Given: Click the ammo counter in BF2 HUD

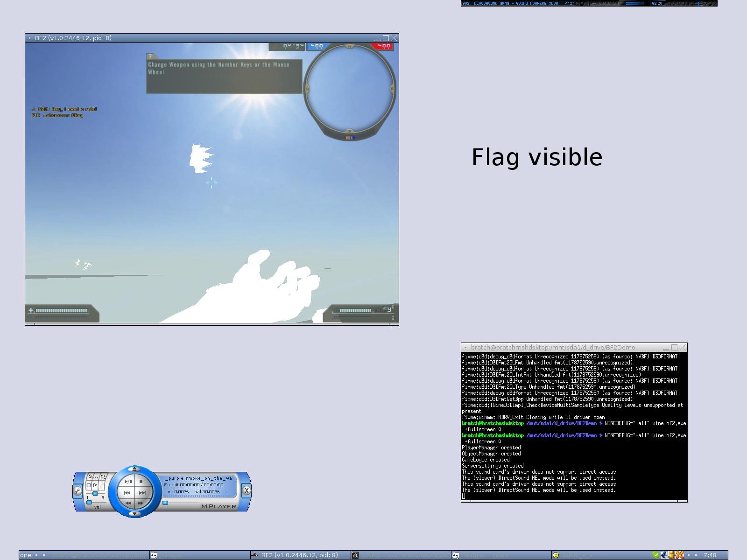Looking at the screenshot, I should (388, 309).
